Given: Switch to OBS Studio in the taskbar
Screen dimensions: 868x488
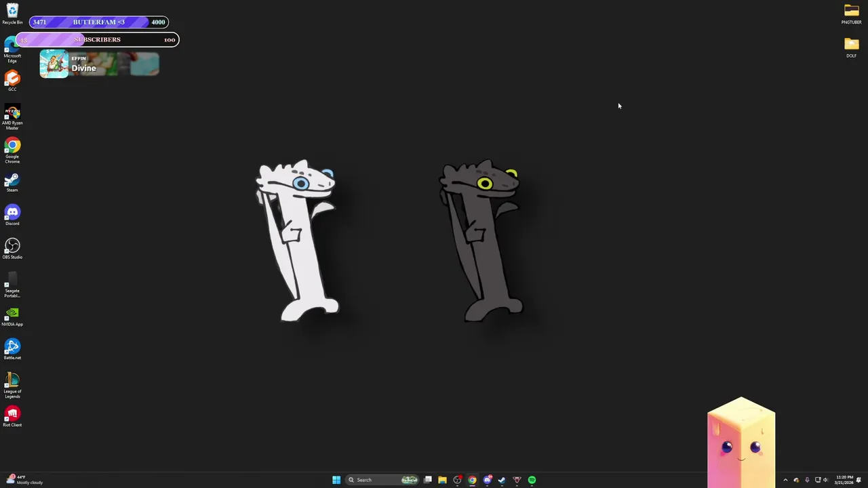Looking at the screenshot, I should pos(458,480).
